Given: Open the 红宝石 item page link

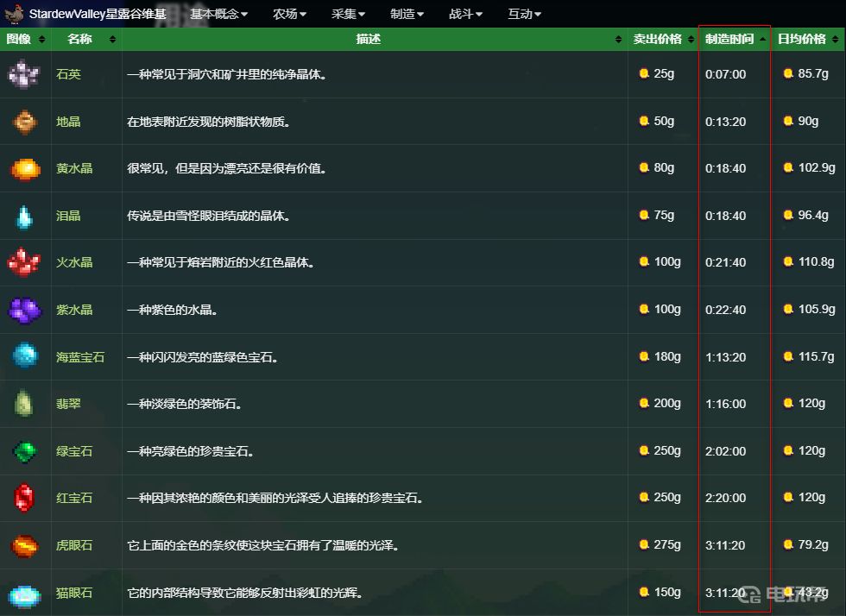Looking at the screenshot, I should pyautogui.click(x=74, y=498).
